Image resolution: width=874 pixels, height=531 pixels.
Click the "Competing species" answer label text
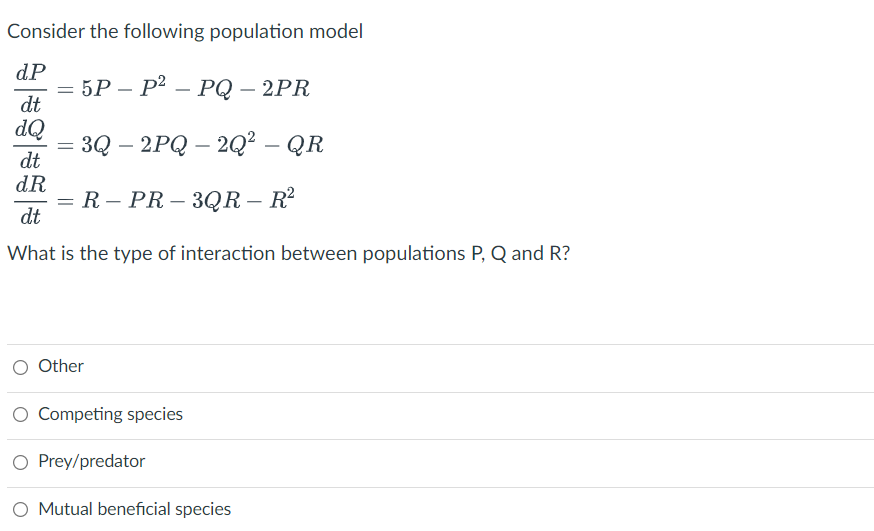tap(110, 414)
